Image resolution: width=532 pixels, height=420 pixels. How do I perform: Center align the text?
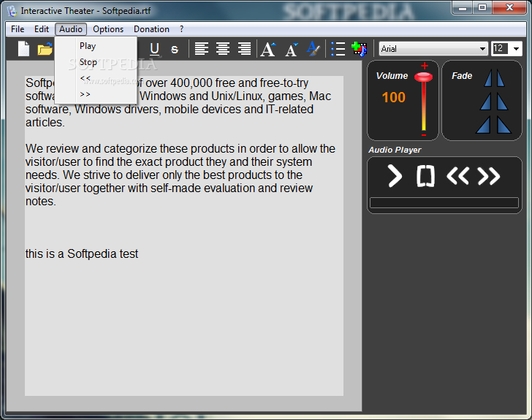coord(223,49)
